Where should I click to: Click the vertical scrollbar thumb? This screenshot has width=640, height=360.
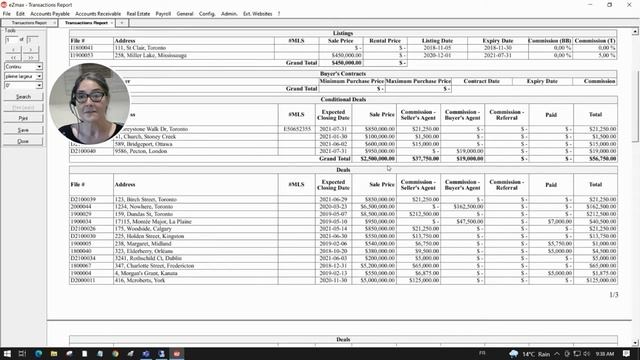(x=635, y=106)
